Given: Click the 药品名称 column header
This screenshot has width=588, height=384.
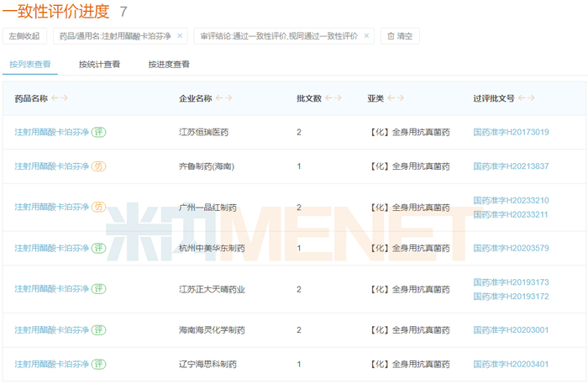Looking at the screenshot, I should pos(31,98).
